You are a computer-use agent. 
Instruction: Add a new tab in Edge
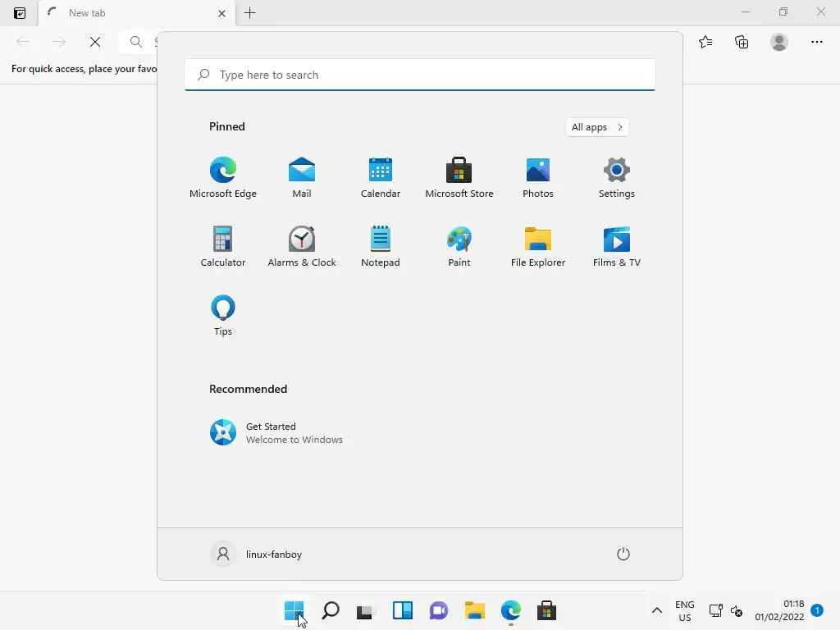pos(249,13)
